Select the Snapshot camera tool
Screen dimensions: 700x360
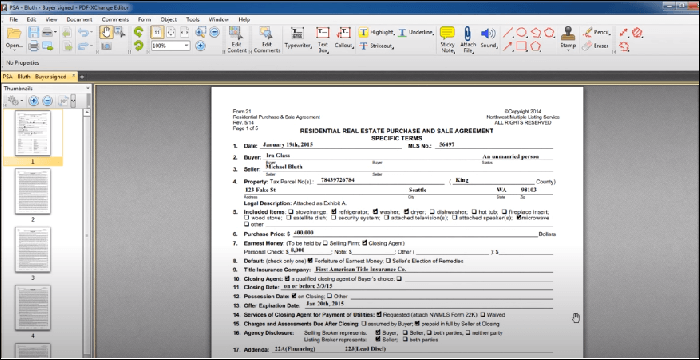(x=106, y=46)
